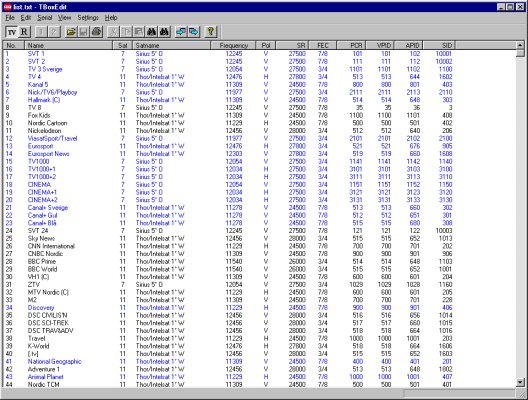This screenshot has width=528, height=400.
Task: Select the ViasatSport/Travel channel row
Action: [x=229, y=138]
